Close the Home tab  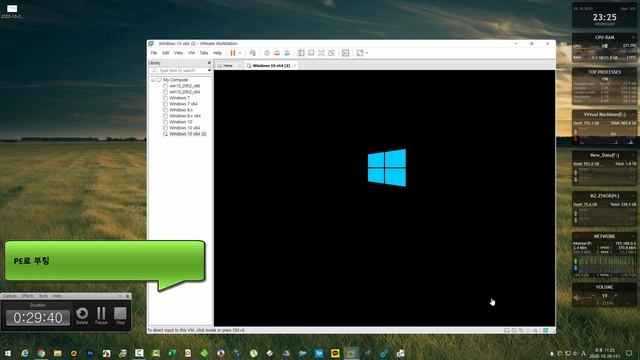240,66
